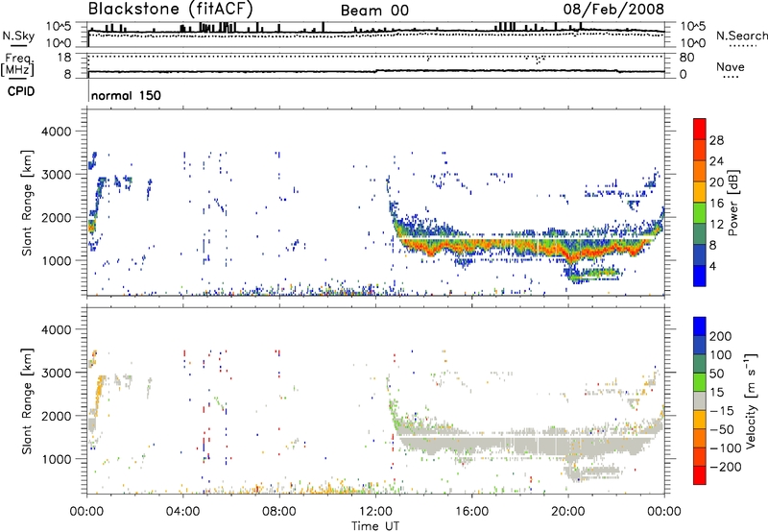Click the red bottom of the Velocity color bar
768x532 pixels.
pyautogui.click(x=700, y=475)
